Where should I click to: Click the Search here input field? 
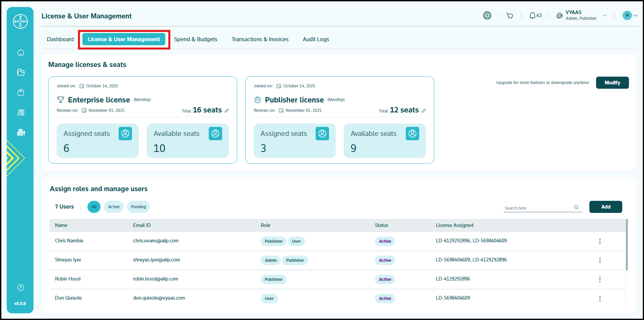point(537,208)
